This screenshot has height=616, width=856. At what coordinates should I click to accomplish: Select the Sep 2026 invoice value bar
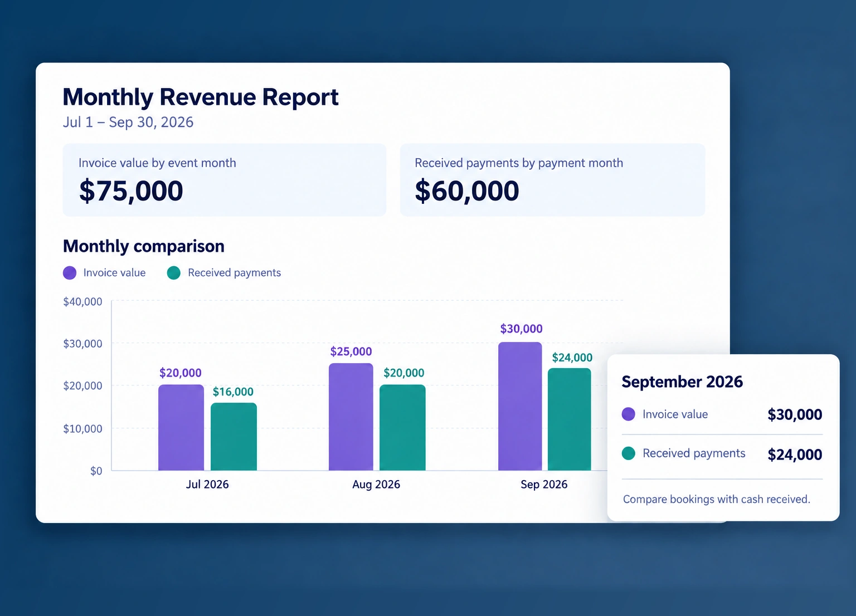[520, 406]
